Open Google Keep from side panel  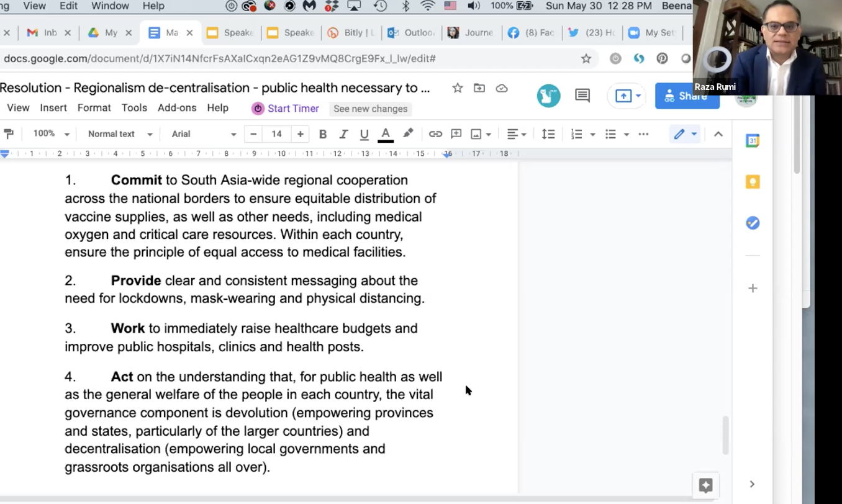point(753,182)
